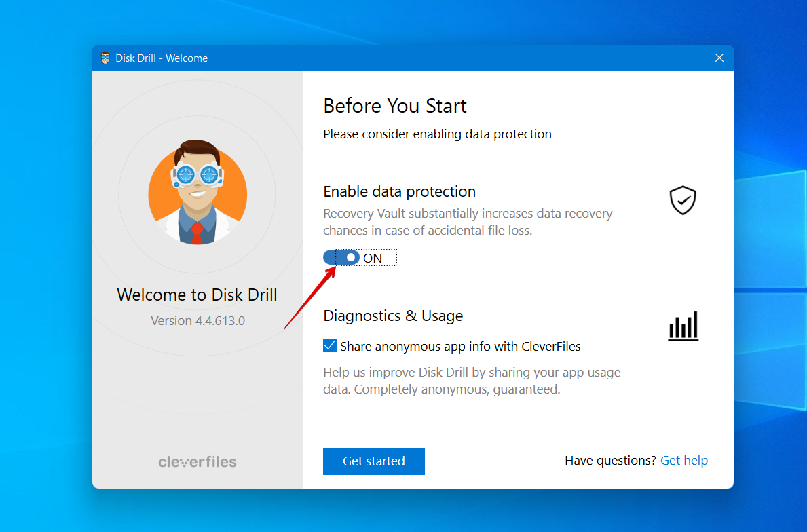Click the shield checkmark protection icon
This screenshot has width=807, height=532.
coord(683,200)
